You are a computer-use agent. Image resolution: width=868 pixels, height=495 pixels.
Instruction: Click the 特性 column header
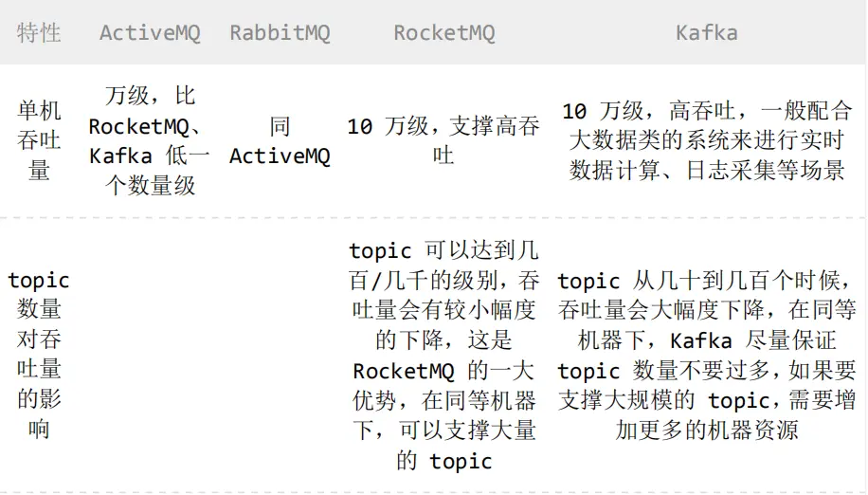tap(39, 32)
